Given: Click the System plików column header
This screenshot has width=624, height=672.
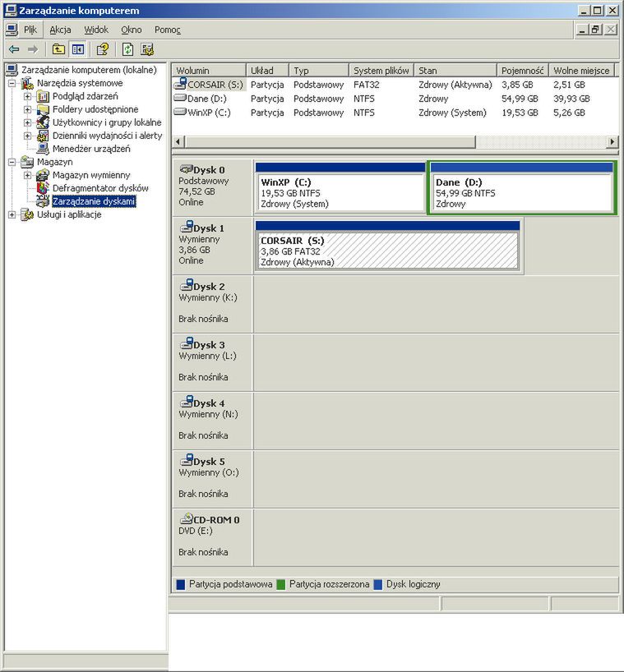Looking at the screenshot, I should [x=381, y=71].
